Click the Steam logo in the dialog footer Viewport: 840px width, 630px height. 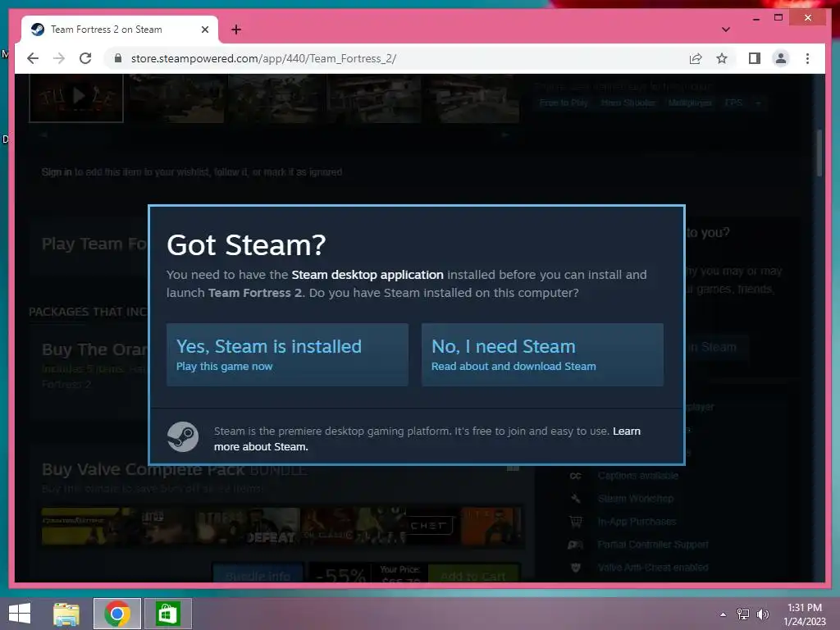(183, 436)
